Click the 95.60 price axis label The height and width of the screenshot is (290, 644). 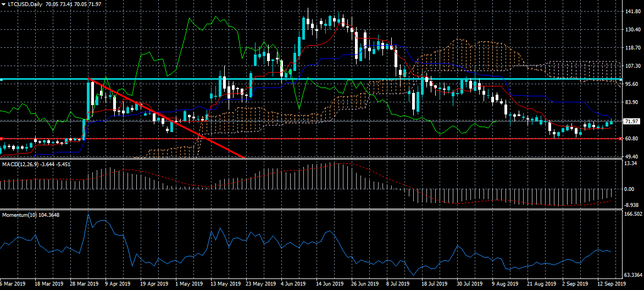pyautogui.click(x=631, y=84)
